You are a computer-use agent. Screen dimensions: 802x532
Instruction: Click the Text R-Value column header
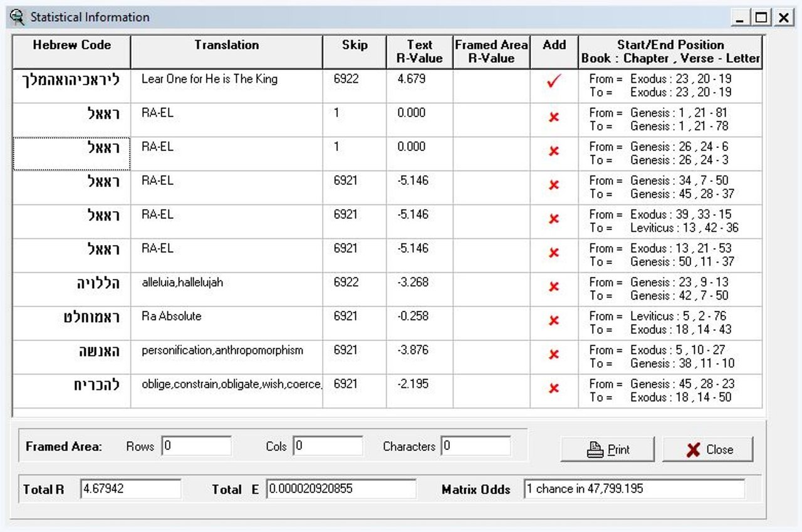click(419, 52)
